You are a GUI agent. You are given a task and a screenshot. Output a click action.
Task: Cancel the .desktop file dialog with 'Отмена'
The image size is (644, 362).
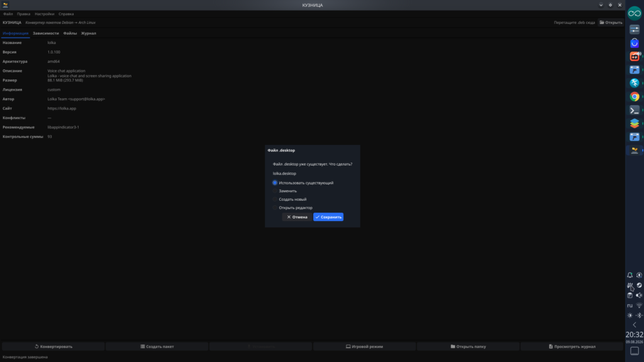(x=297, y=217)
